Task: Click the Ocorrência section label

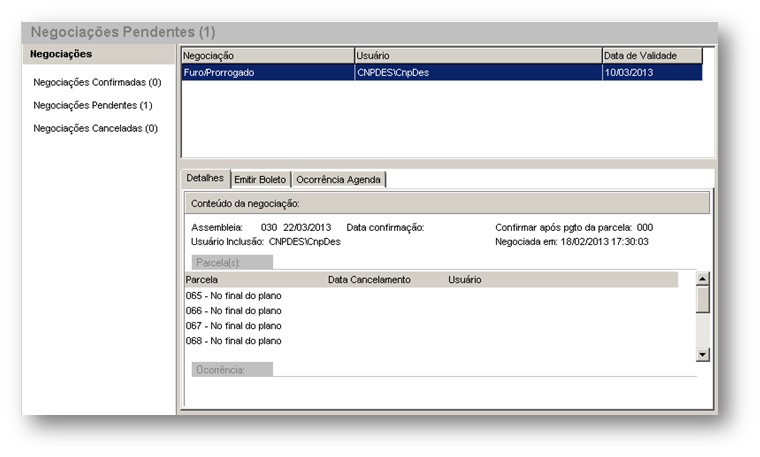Action: coord(232,369)
